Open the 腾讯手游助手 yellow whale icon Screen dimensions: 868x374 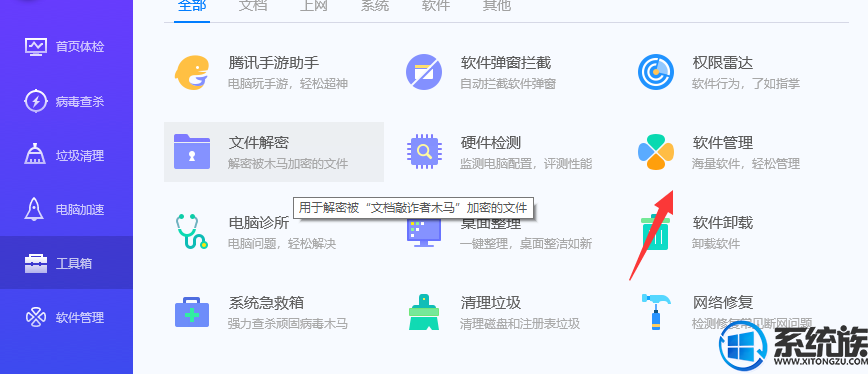tap(192, 72)
